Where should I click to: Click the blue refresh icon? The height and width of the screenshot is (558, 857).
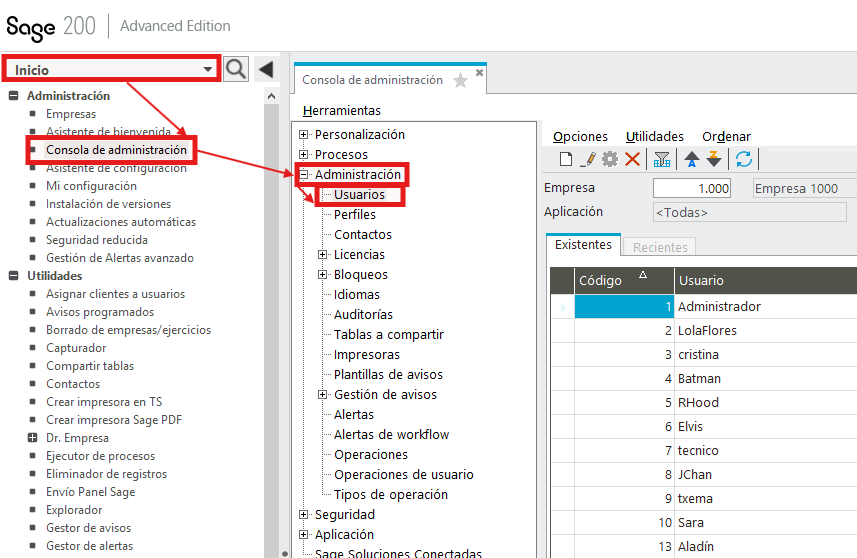point(743,159)
